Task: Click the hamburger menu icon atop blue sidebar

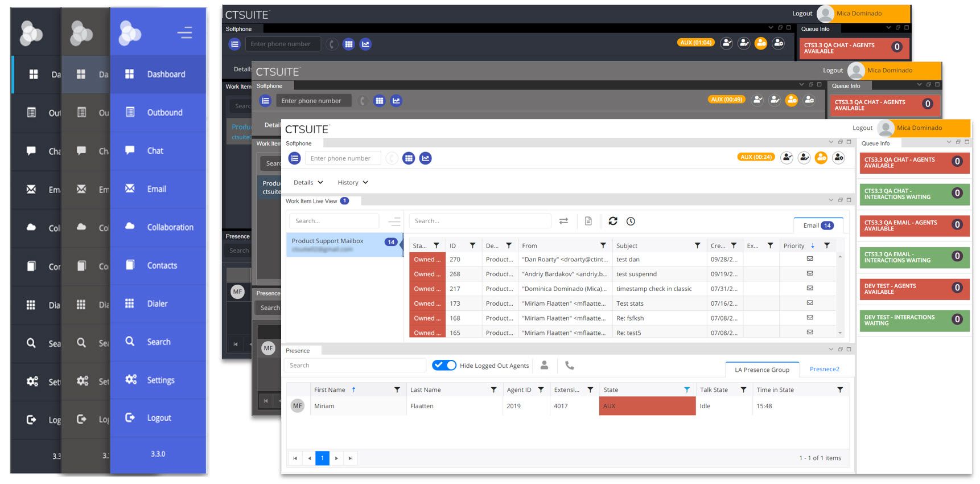Action: 184,33
